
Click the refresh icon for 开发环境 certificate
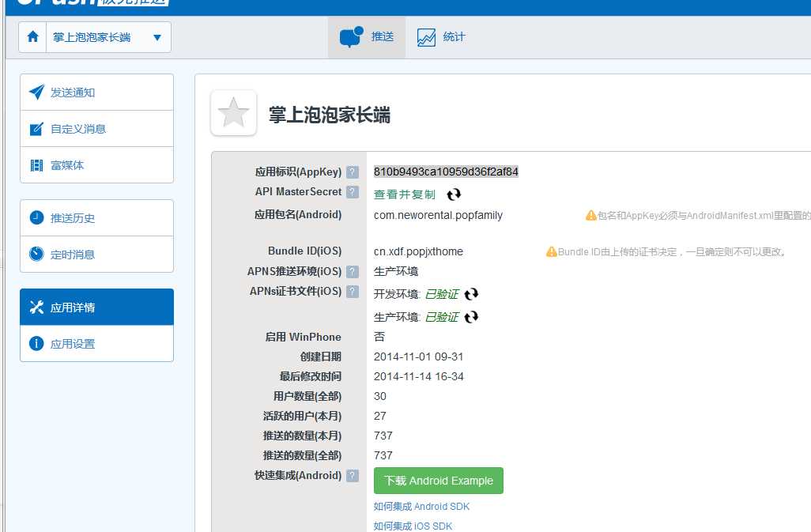[471, 294]
